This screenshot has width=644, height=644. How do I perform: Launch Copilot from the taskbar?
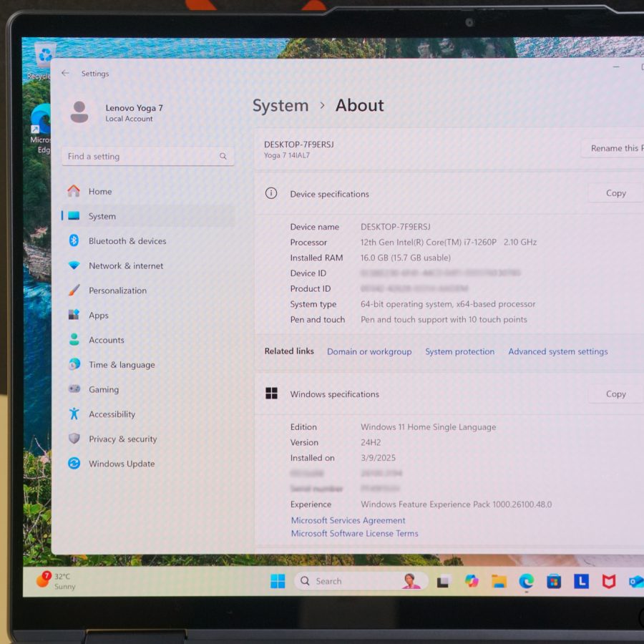click(x=471, y=581)
